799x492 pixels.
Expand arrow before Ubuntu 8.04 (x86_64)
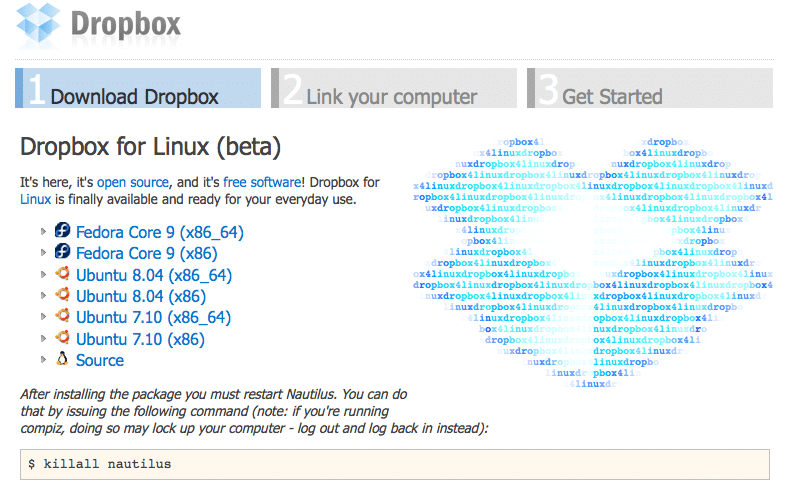(x=43, y=274)
